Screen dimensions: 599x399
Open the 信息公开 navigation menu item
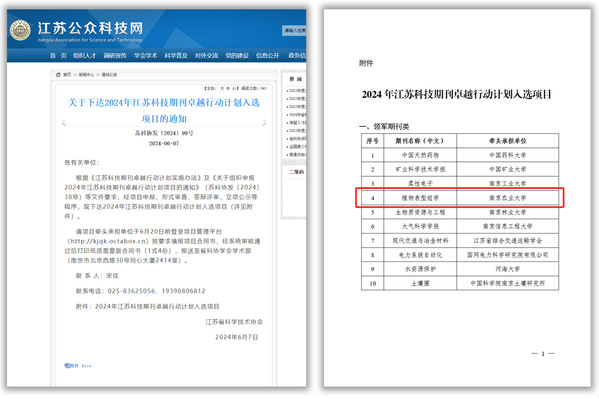tap(267, 55)
